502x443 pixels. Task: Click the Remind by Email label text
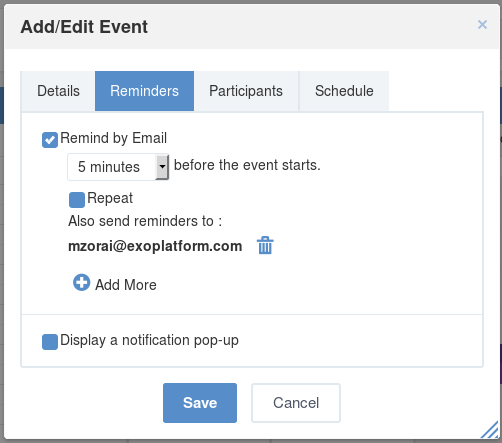click(x=114, y=138)
